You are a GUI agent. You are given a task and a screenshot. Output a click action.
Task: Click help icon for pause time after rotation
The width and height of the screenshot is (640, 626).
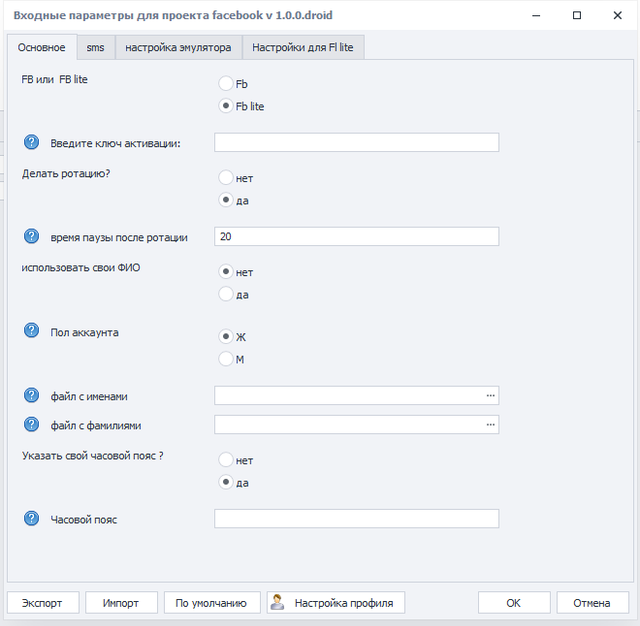point(31,236)
